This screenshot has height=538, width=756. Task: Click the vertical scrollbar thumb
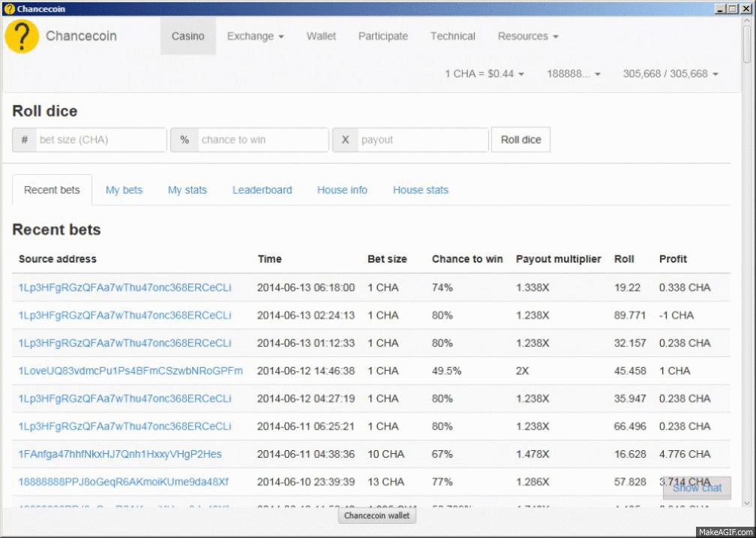point(748,44)
